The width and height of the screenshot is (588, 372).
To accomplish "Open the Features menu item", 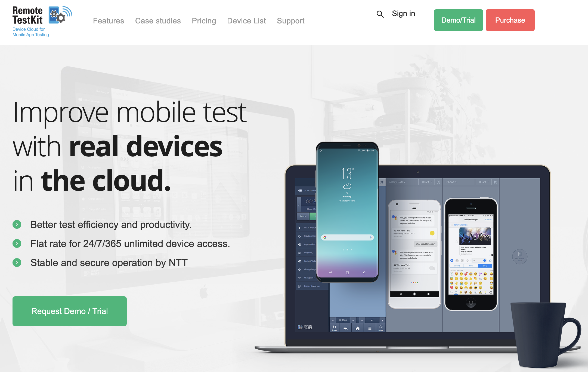I will click(108, 21).
